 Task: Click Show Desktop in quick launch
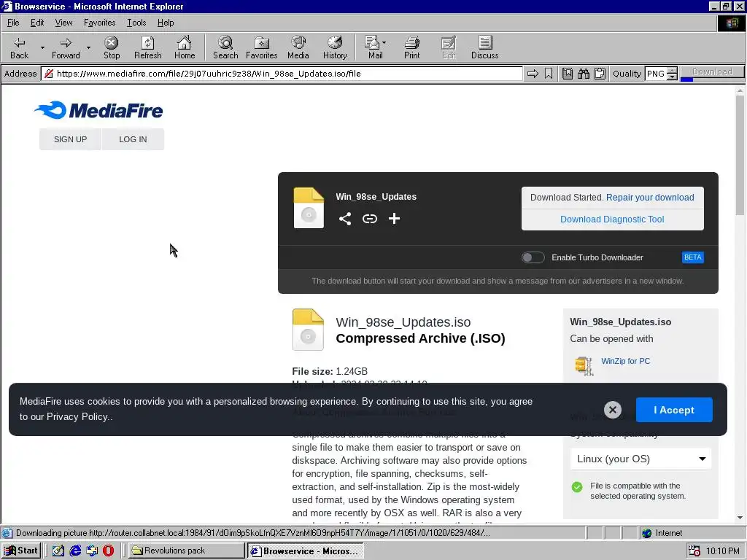pyautogui.click(x=58, y=551)
